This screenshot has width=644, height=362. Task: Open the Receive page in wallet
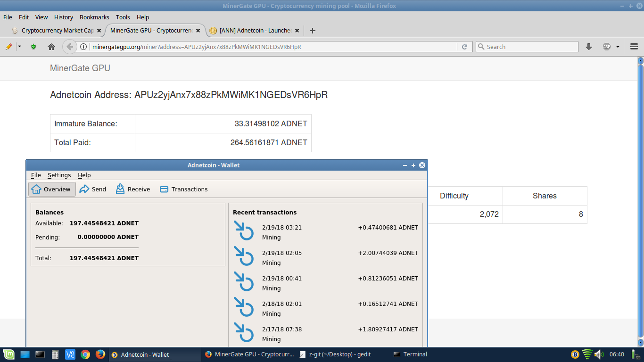[133, 189]
